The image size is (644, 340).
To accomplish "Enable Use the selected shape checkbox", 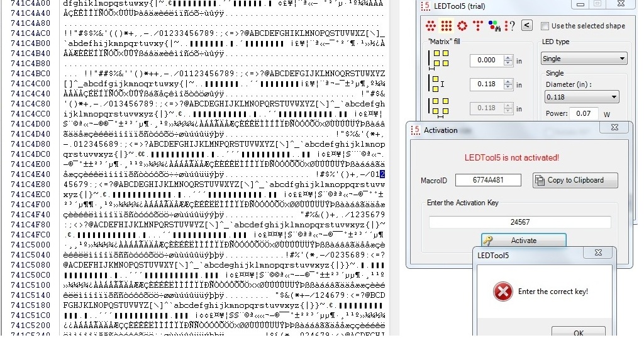I will click(x=545, y=26).
